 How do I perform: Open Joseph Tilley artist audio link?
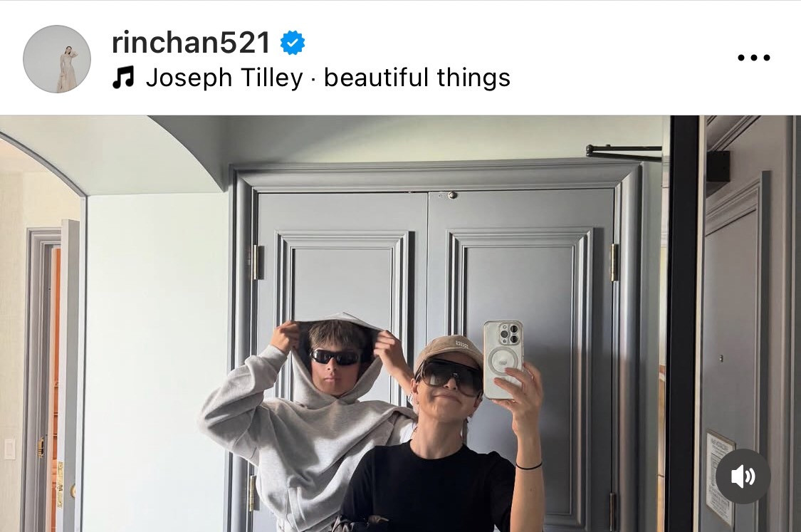tap(224, 78)
